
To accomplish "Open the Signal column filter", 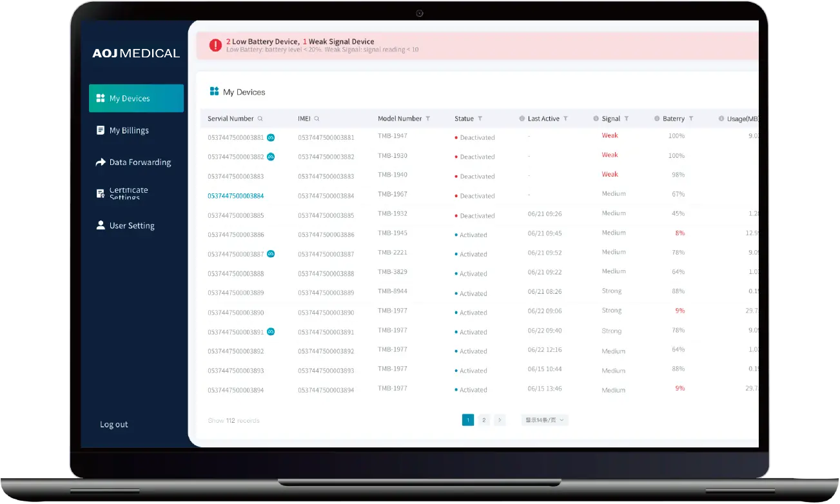I will [627, 119].
